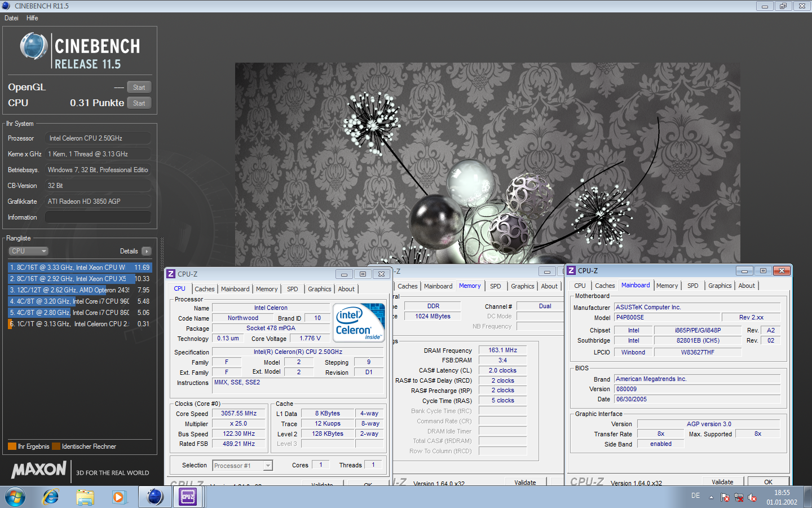Click the Cinebench sphere logo

[x=34, y=46]
